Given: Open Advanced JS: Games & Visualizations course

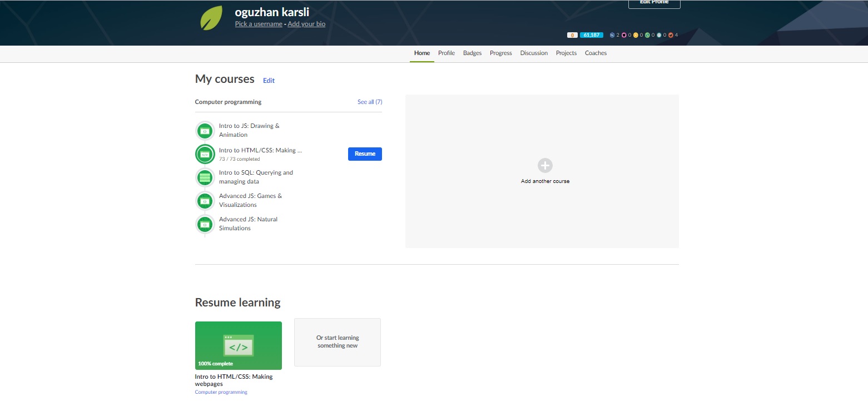Looking at the screenshot, I should (x=250, y=200).
